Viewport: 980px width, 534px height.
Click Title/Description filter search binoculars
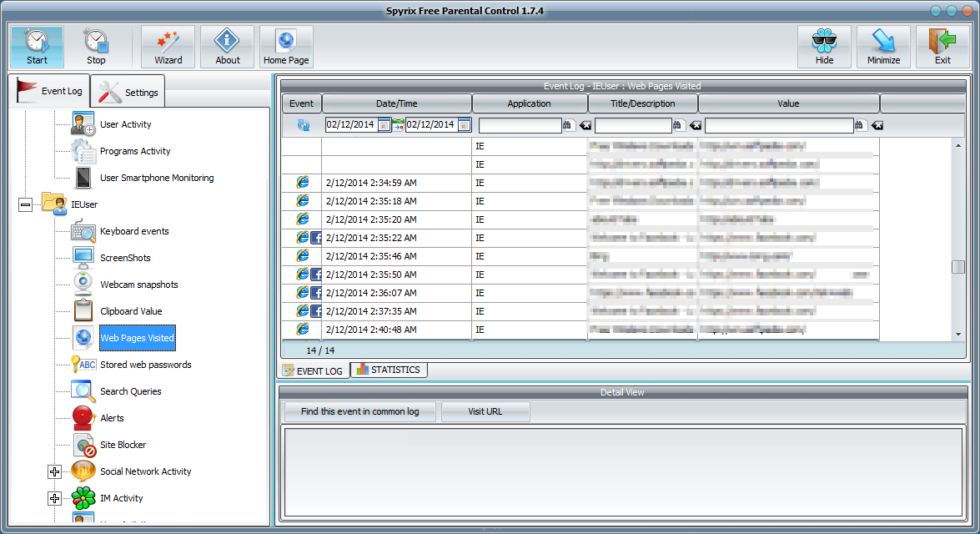(x=677, y=125)
